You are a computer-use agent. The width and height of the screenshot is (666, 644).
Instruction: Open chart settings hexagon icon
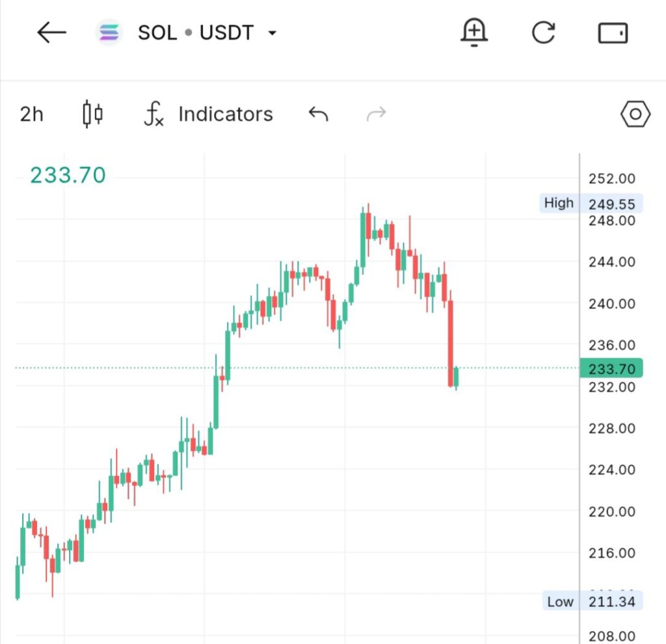[635, 114]
